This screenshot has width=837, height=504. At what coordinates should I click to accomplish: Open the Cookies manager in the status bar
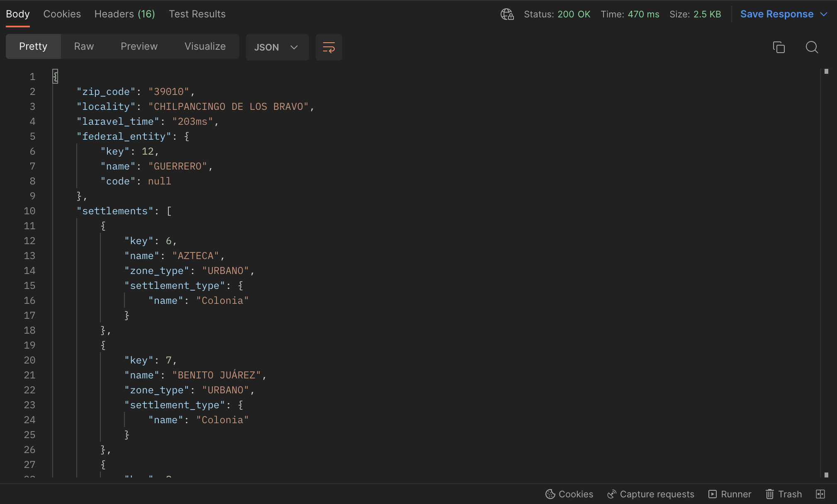pyautogui.click(x=569, y=494)
